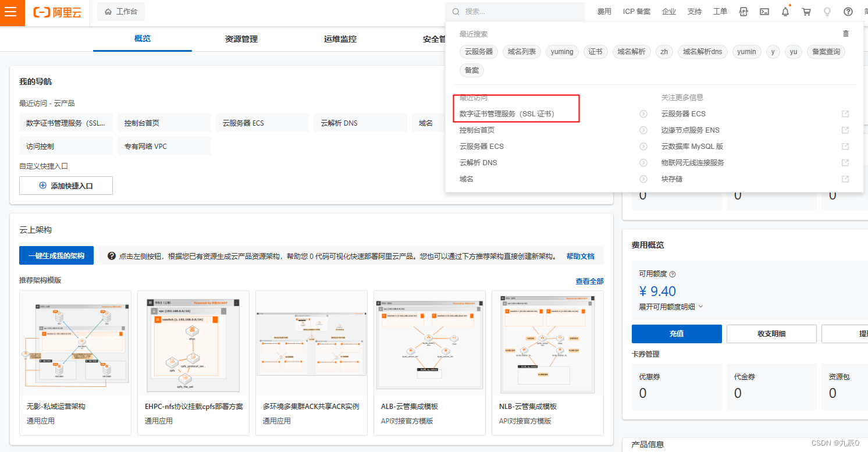Click info icon next to 可用额度

pyautogui.click(x=673, y=274)
